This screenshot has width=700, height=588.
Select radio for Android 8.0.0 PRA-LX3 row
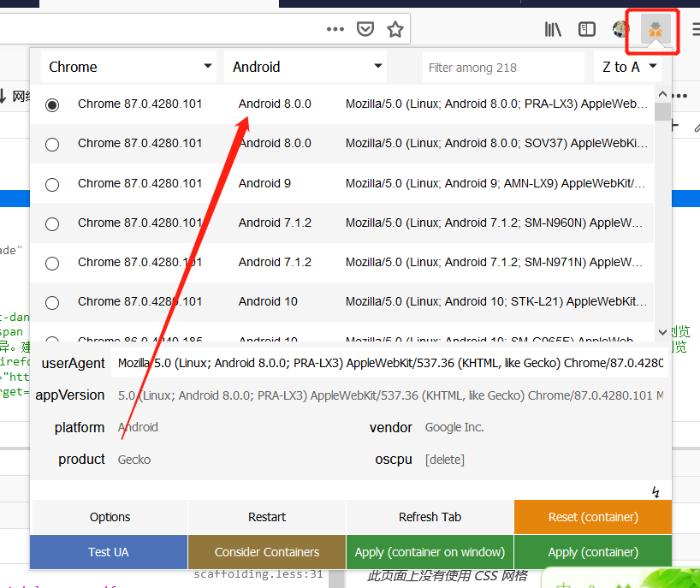pyautogui.click(x=52, y=105)
